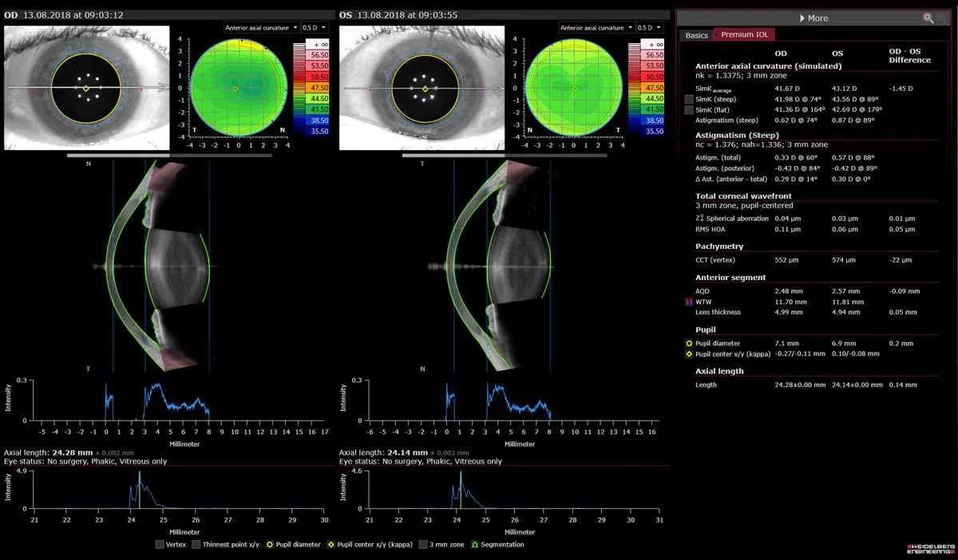The height and width of the screenshot is (560, 958).
Task: Switch to the Basics tab
Action: pos(696,35)
